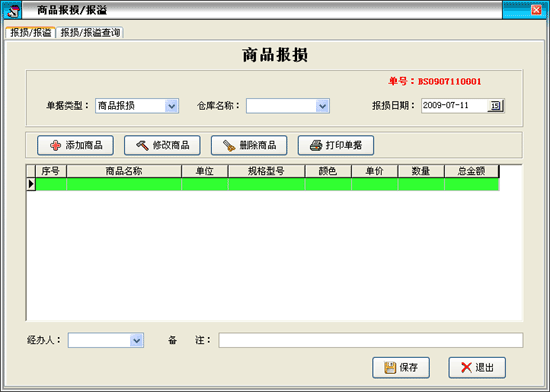Click the red X icon on 退出

tap(466, 368)
